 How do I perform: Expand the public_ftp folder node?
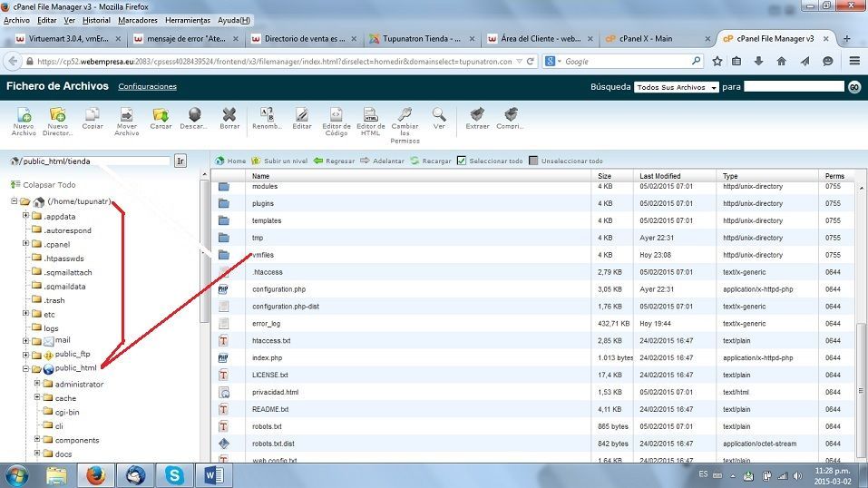(25, 355)
